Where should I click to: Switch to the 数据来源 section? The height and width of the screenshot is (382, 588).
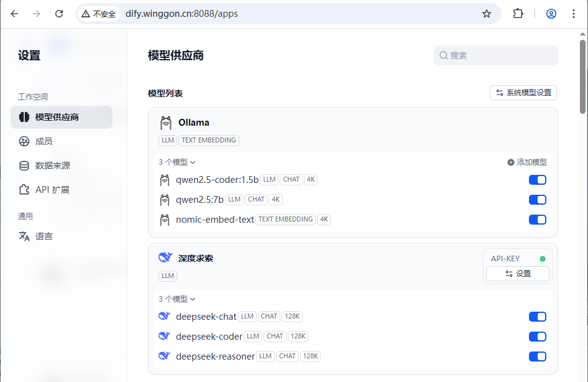(x=52, y=165)
